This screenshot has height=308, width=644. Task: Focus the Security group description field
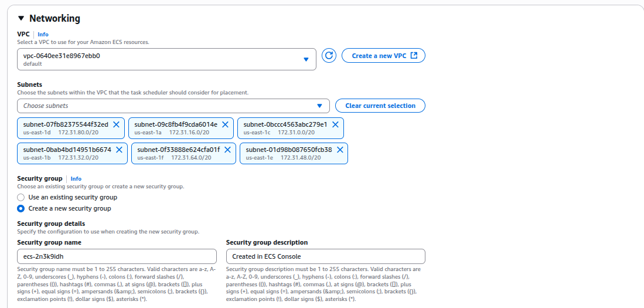click(326, 256)
